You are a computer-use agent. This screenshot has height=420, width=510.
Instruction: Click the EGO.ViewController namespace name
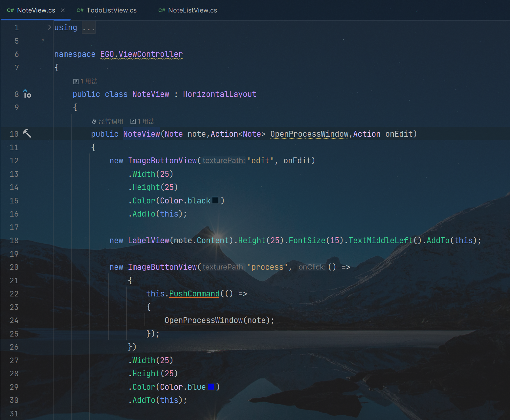(142, 54)
